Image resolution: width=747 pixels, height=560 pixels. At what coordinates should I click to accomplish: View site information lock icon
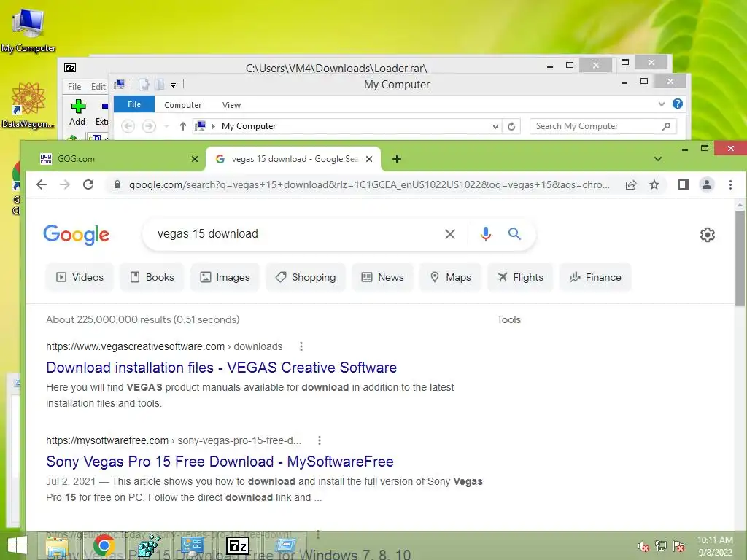point(117,184)
